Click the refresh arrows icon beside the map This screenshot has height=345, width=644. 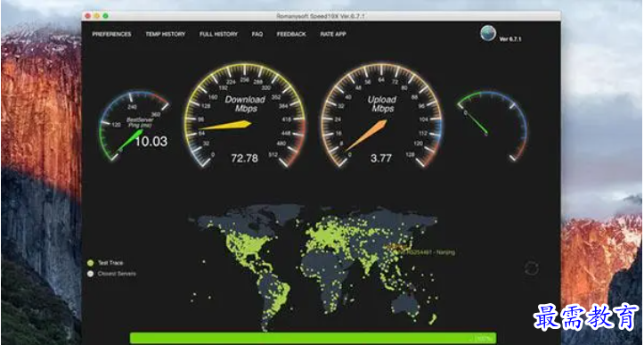pyautogui.click(x=532, y=268)
